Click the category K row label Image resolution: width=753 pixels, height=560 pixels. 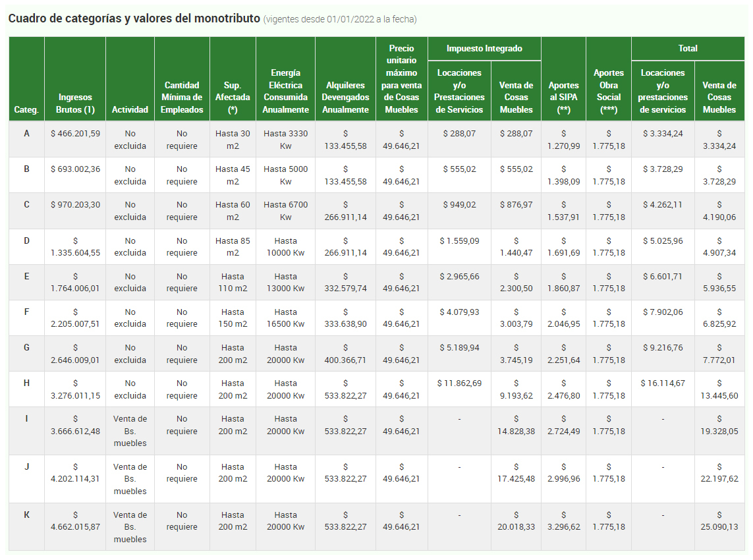(x=26, y=515)
